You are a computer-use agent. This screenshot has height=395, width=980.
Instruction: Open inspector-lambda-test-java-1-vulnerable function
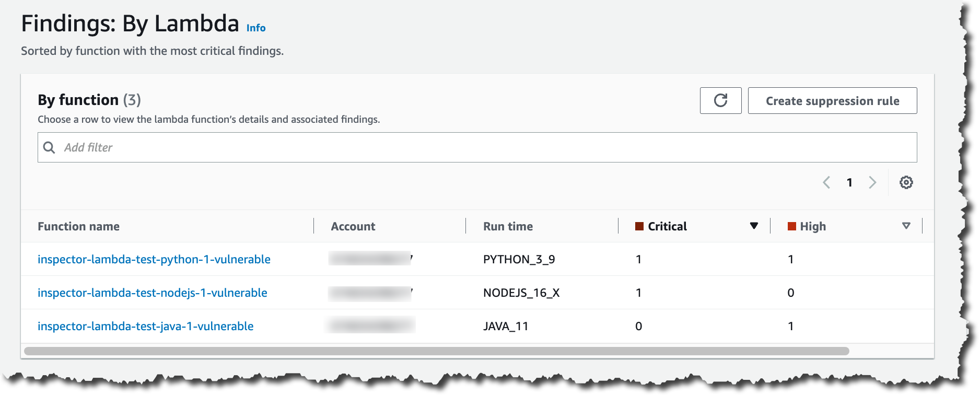pyautogui.click(x=146, y=326)
